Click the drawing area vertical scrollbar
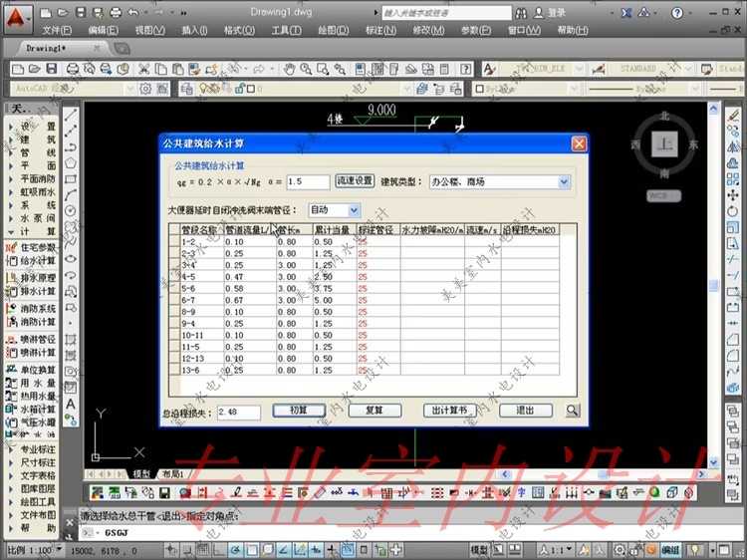 click(x=713, y=286)
